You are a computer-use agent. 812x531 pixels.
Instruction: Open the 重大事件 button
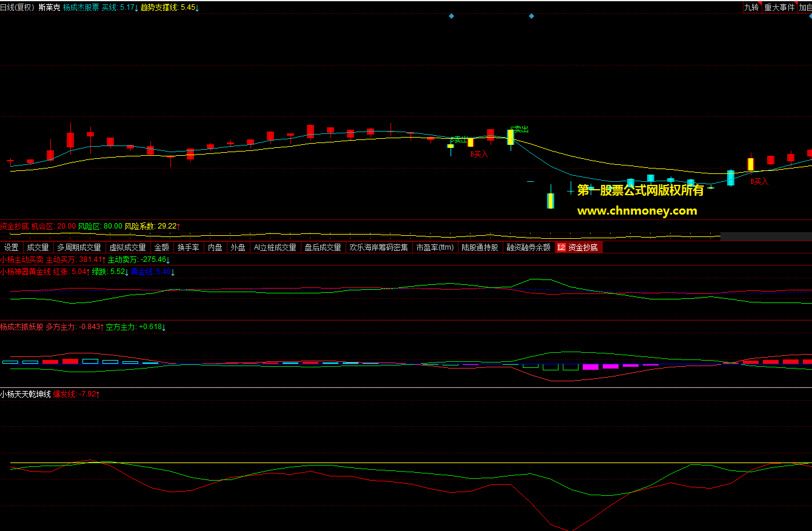click(x=779, y=8)
